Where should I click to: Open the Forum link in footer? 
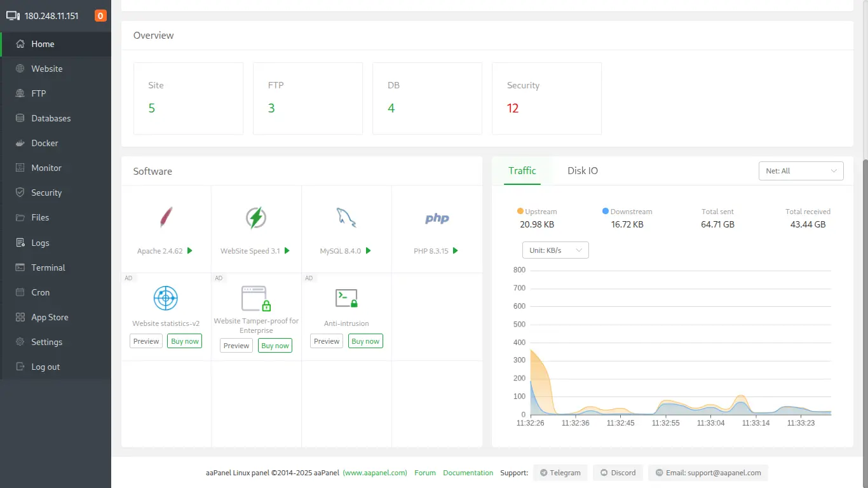[x=425, y=473]
